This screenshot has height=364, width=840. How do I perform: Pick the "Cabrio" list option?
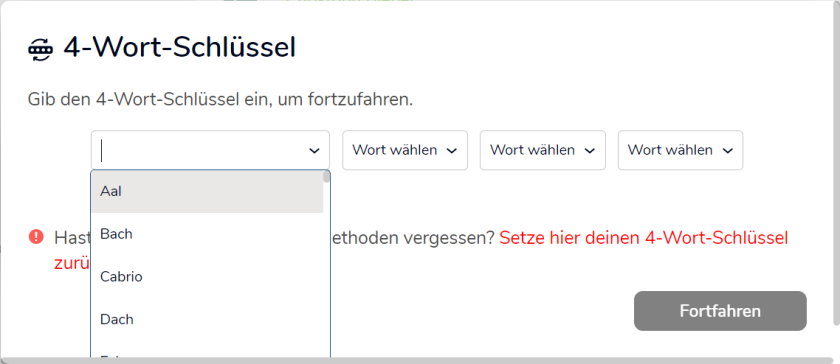(x=207, y=277)
